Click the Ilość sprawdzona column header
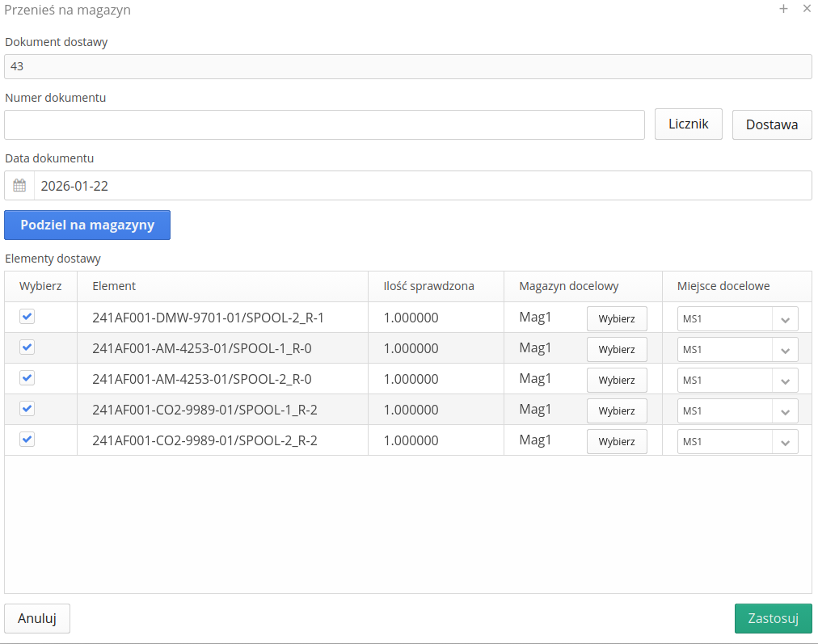 [428, 286]
